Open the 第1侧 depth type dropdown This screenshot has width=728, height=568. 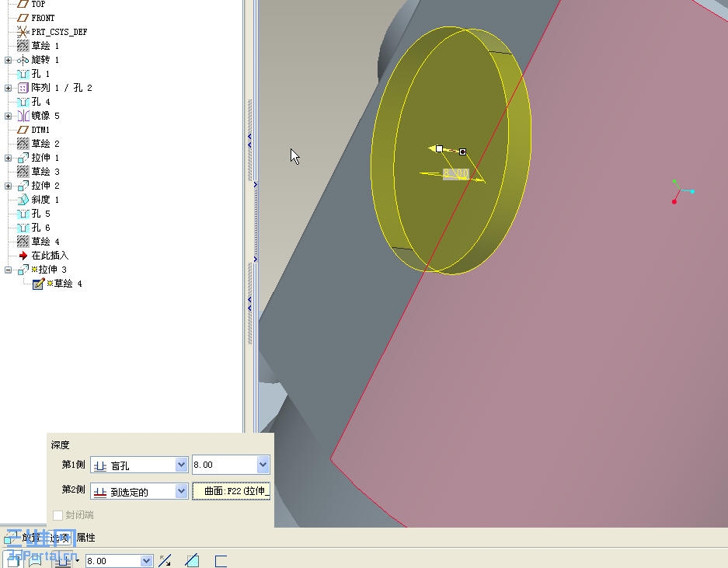tap(181, 465)
